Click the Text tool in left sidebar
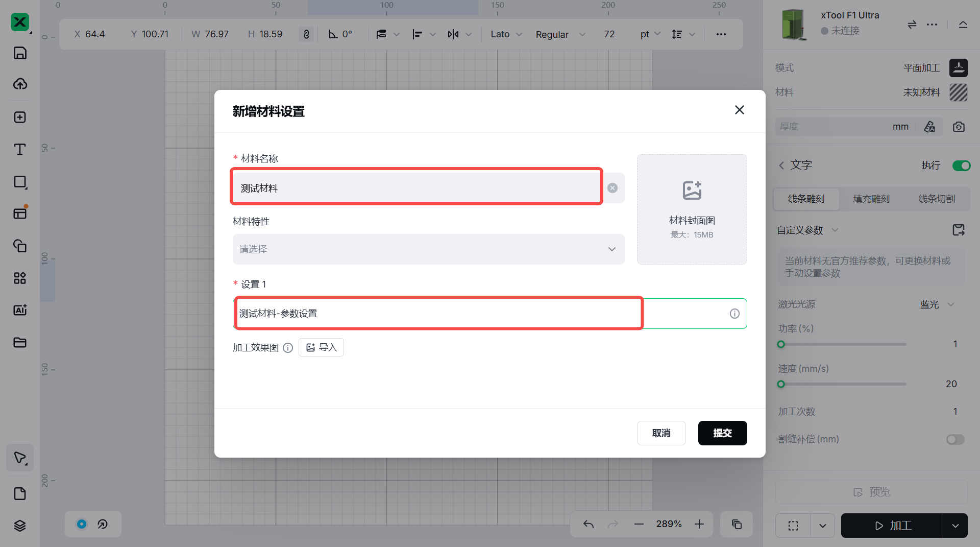Viewport: 980px width, 547px height. [20, 150]
